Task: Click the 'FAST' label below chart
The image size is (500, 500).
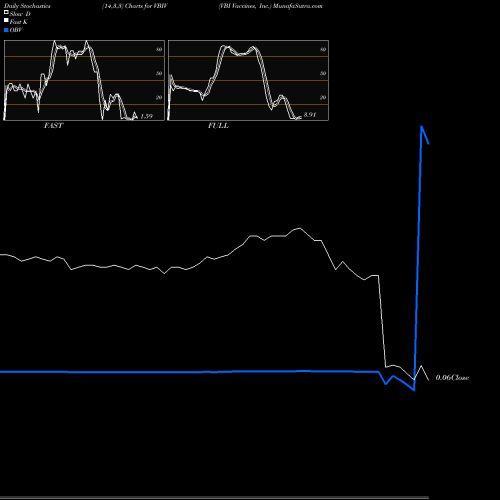Action: (53, 126)
